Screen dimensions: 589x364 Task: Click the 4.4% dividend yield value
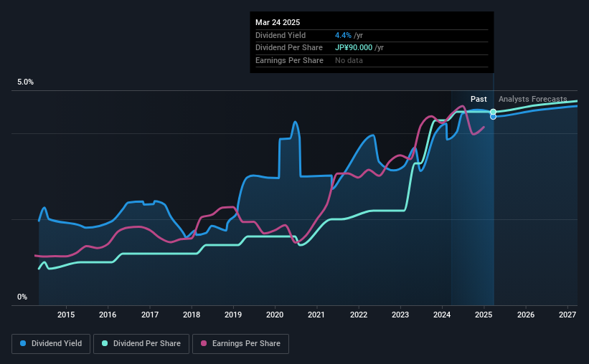coord(343,35)
